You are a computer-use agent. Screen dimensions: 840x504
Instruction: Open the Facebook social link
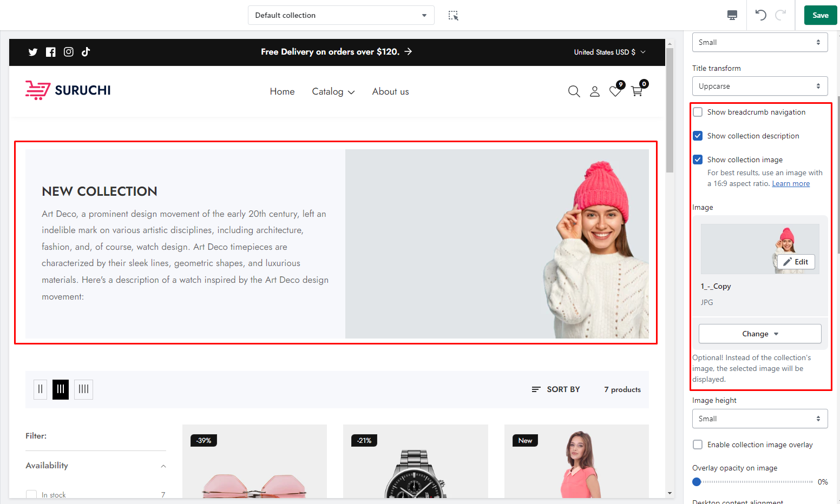tap(51, 52)
